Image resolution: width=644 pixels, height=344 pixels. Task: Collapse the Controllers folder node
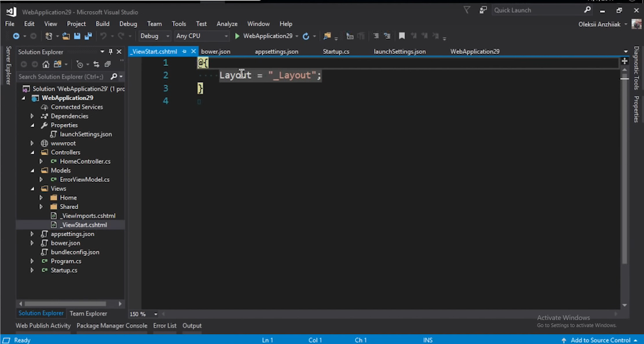click(x=32, y=152)
